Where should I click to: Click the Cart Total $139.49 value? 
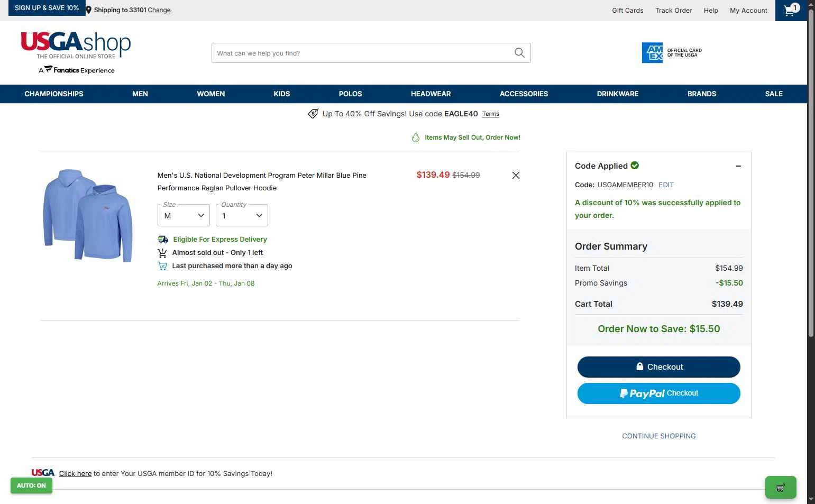[727, 304]
